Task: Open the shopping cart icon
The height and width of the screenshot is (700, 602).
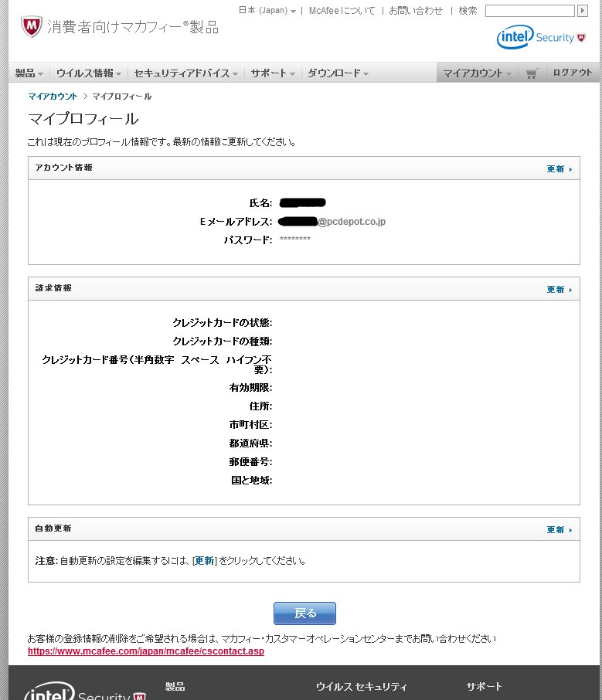Action: 532,73
